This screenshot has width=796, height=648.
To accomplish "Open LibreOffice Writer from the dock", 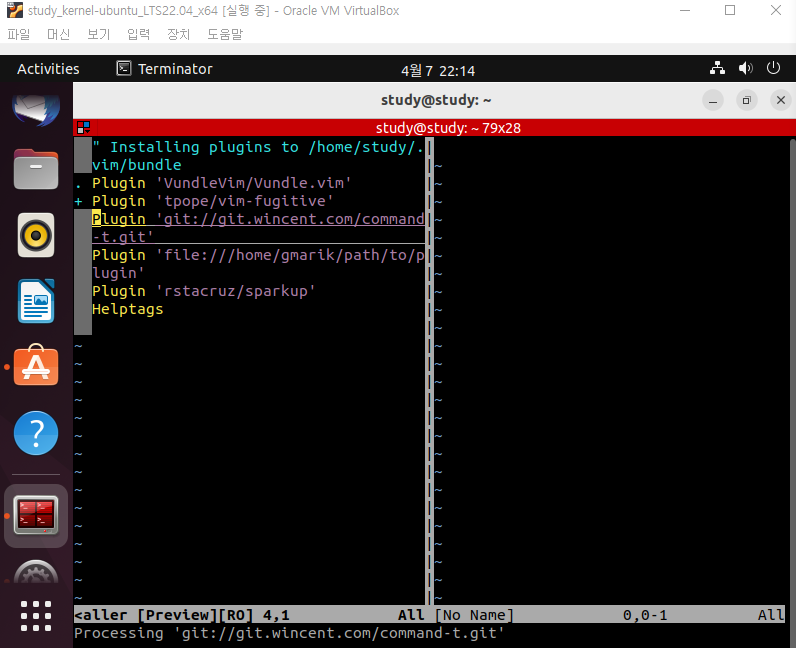I will click(36, 301).
